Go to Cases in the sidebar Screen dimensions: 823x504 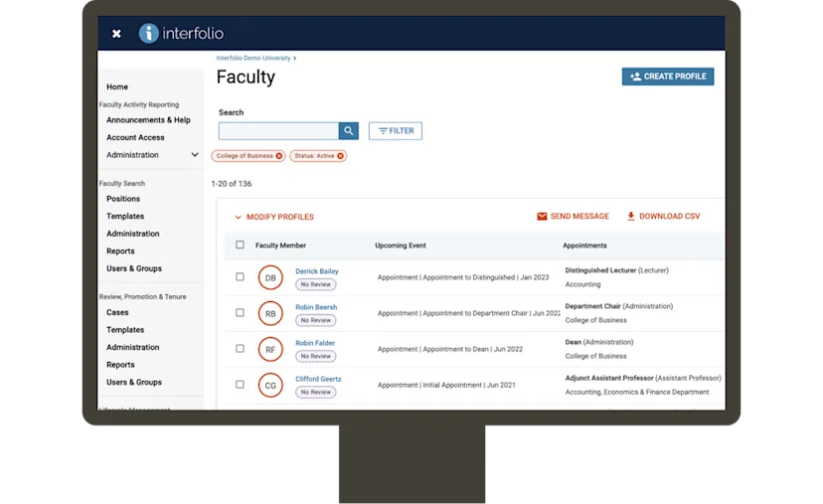click(117, 312)
